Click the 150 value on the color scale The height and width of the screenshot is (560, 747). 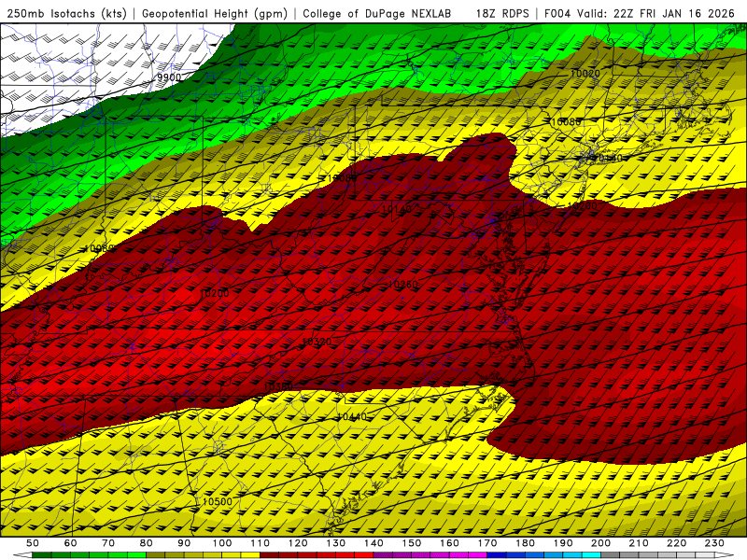coord(411,543)
